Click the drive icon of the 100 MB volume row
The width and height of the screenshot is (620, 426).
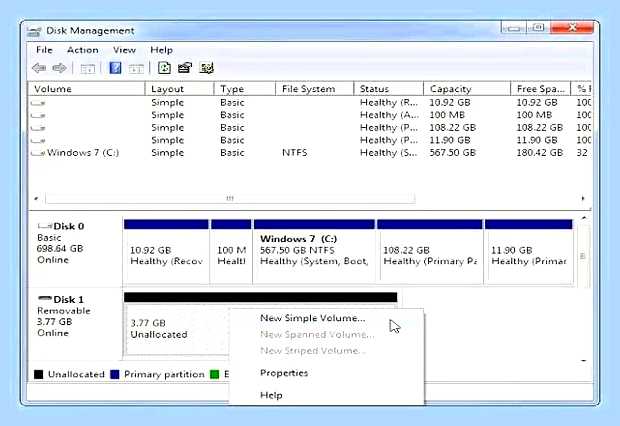coord(38,115)
